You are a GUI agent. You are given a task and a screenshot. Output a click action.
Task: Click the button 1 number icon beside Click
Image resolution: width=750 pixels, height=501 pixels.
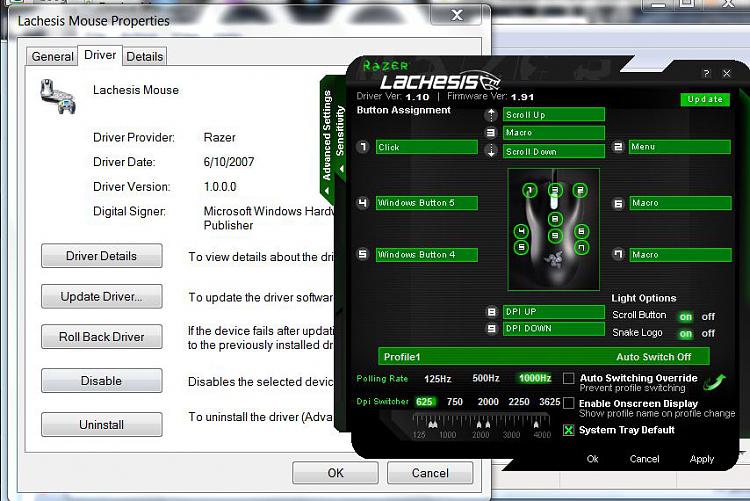pos(363,147)
